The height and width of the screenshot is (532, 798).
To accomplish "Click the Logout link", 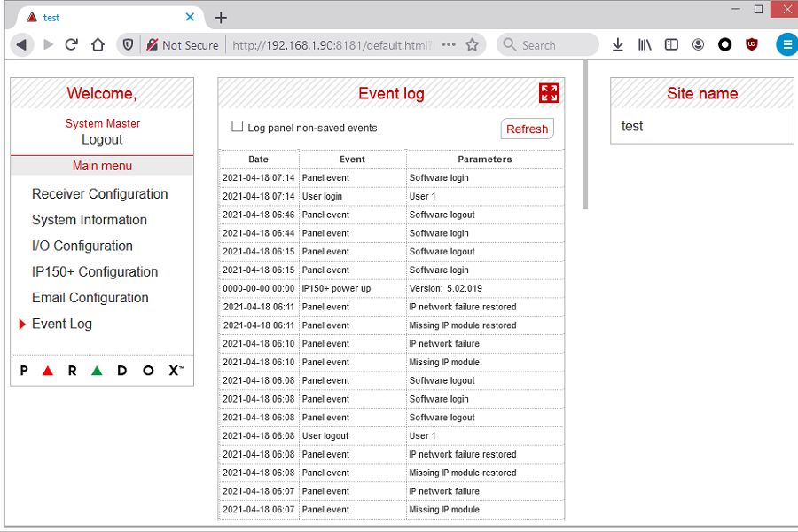I will tap(102, 139).
